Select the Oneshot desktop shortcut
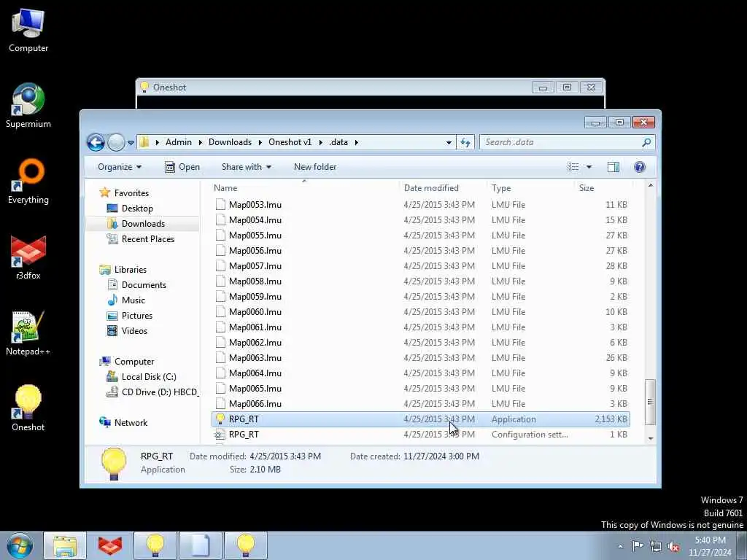 coord(28,408)
